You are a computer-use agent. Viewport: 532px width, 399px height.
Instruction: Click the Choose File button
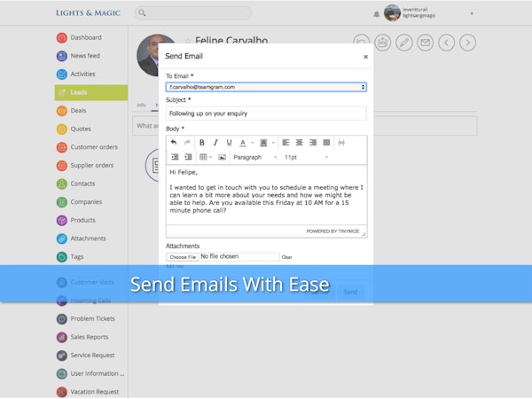point(183,257)
